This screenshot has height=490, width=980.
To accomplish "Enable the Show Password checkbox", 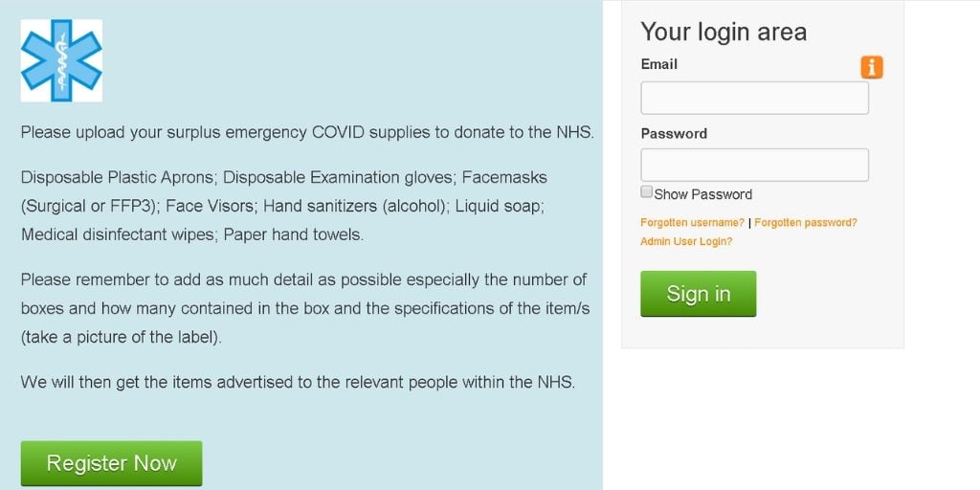I will click(x=647, y=191).
